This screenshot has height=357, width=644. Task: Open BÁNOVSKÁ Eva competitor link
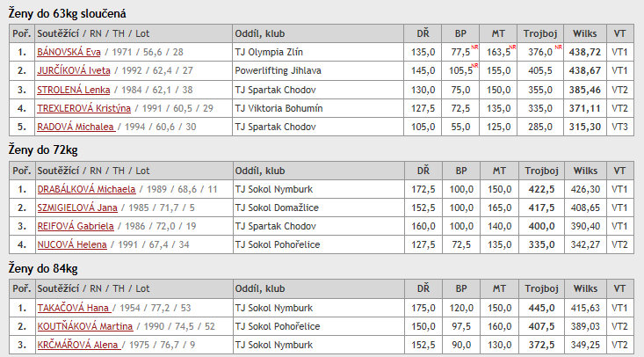[x=69, y=52]
